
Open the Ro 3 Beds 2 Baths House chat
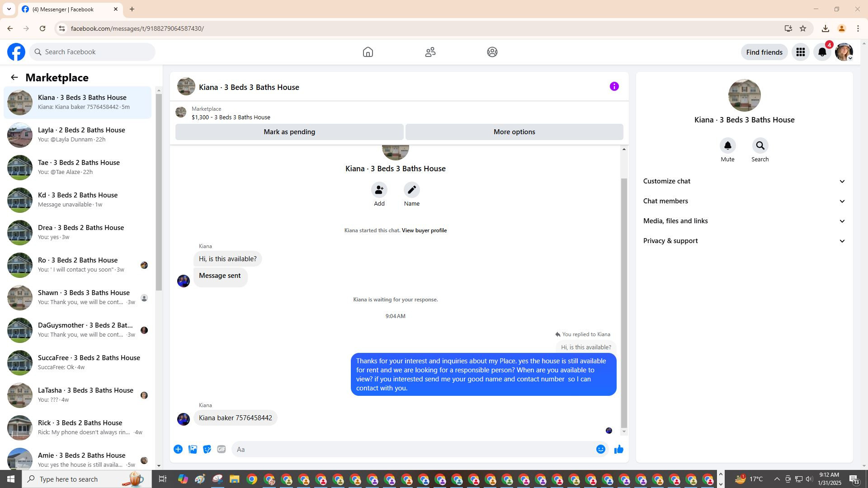click(78, 265)
